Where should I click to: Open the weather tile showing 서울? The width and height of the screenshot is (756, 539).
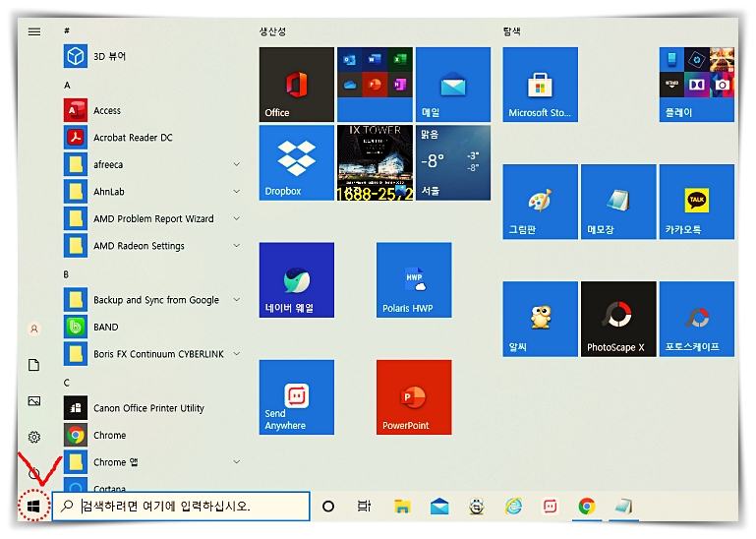click(x=453, y=162)
